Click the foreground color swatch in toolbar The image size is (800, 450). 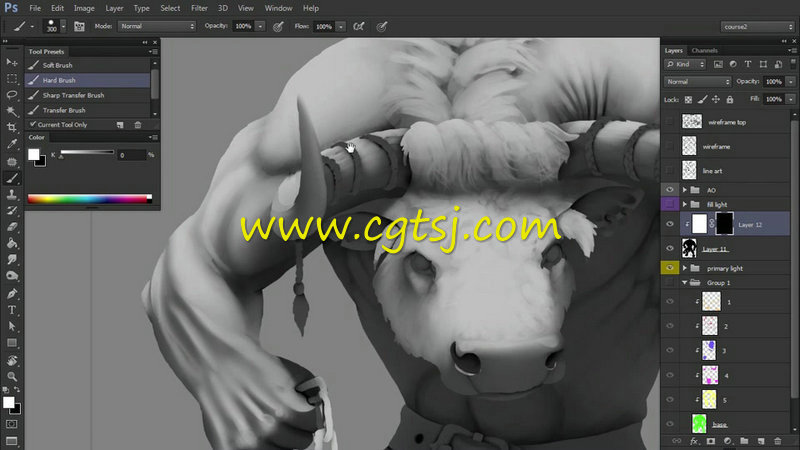pos(8,403)
